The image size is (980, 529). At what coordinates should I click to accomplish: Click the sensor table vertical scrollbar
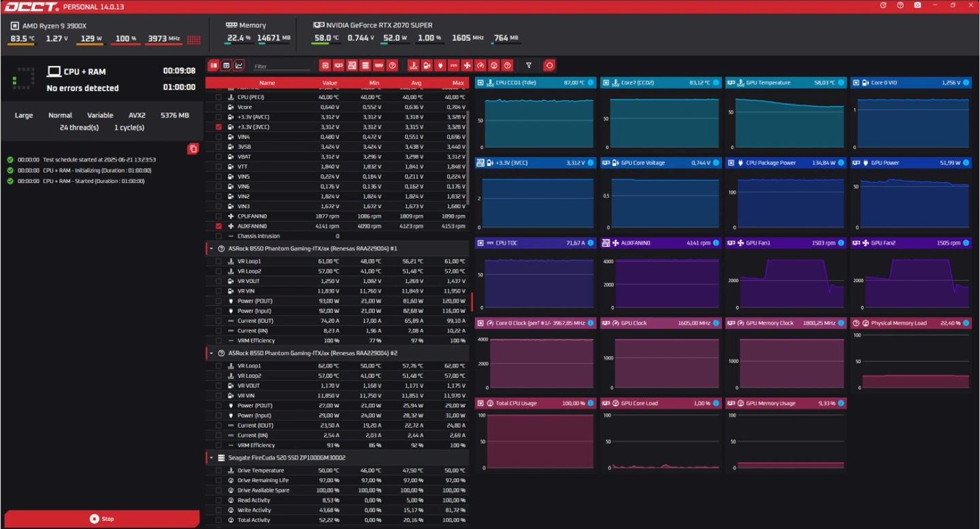(468, 160)
